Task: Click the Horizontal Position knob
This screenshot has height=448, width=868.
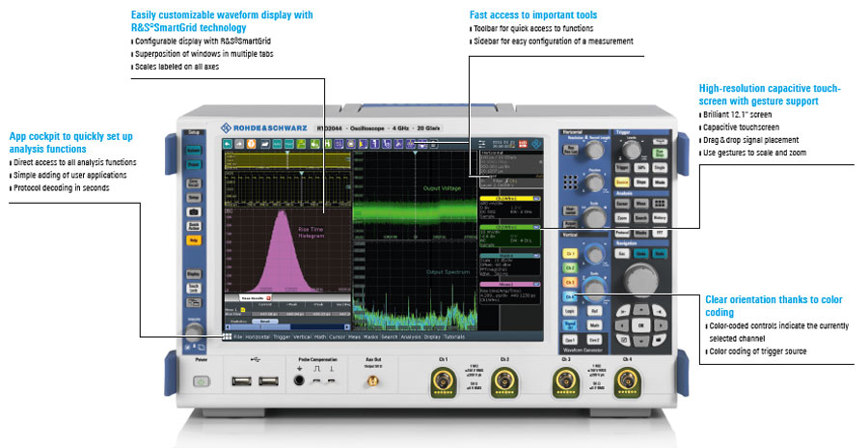Action: tap(594, 182)
